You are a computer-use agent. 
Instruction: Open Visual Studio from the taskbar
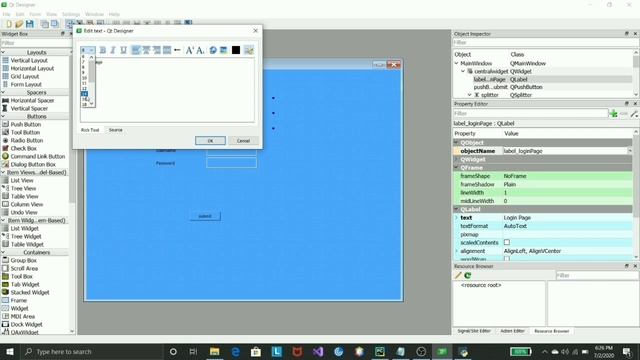pyautogui.click(x=318, y=351)
